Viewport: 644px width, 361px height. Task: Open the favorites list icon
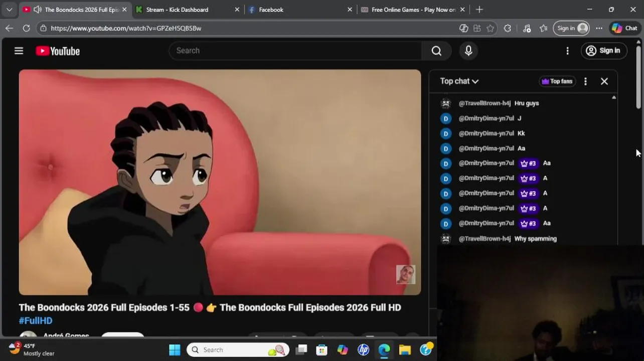tap(543, 28)
